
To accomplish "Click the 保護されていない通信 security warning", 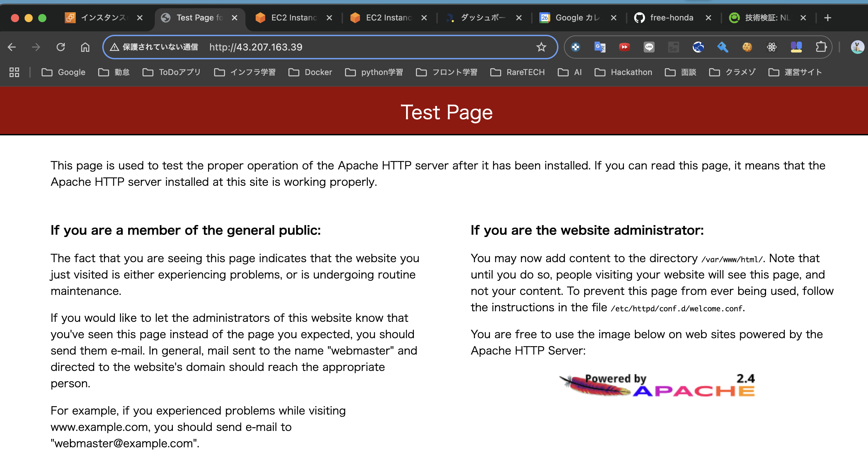I will pyautogui.click(x=155, y=47).
